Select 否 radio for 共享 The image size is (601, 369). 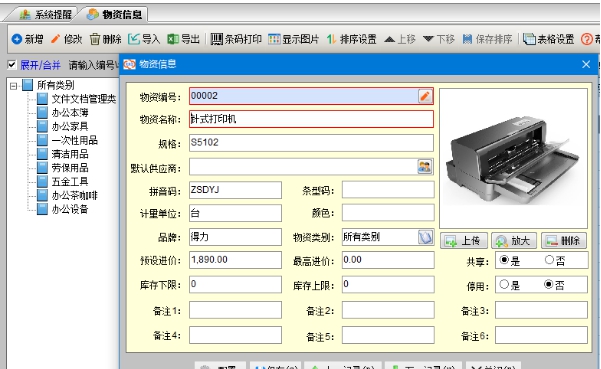[549, 260]
